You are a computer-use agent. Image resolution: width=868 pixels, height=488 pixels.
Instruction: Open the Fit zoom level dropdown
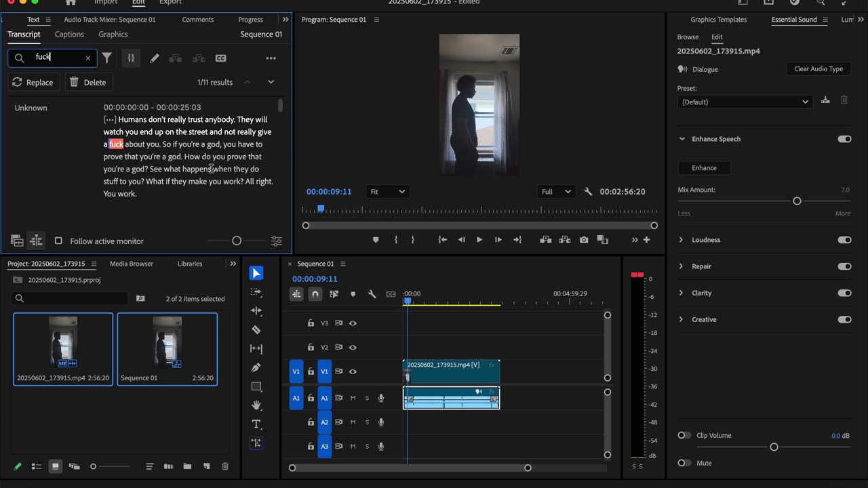pyautogui.click(x=388, y=192)
